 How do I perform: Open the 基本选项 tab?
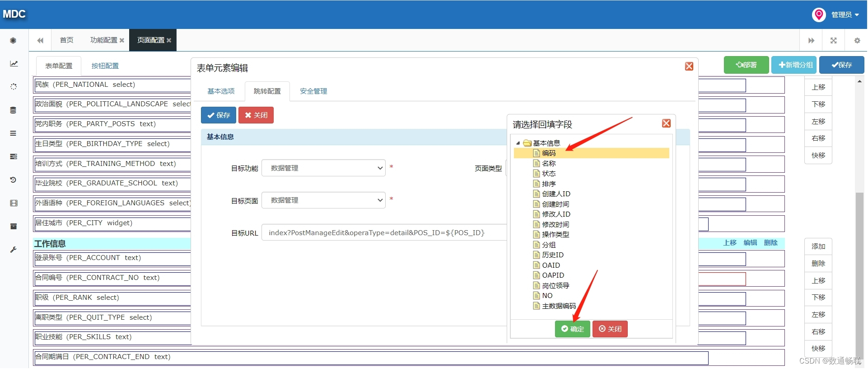click(x=221, y=91)
